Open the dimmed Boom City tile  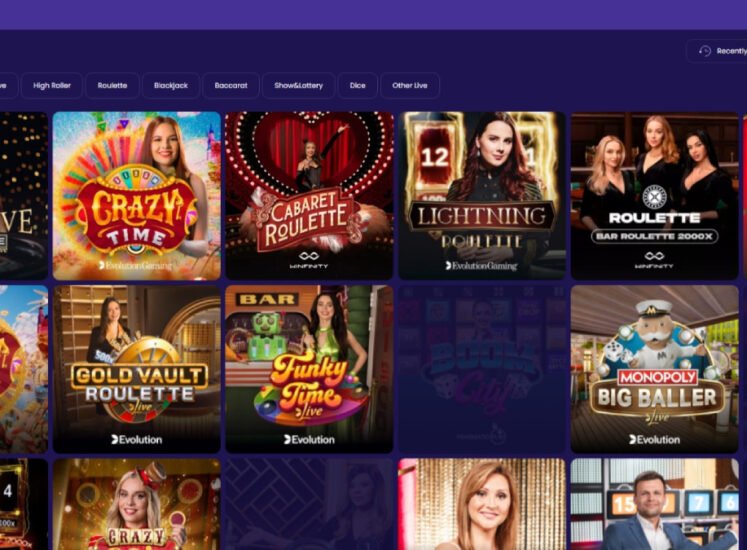[482, 369]
